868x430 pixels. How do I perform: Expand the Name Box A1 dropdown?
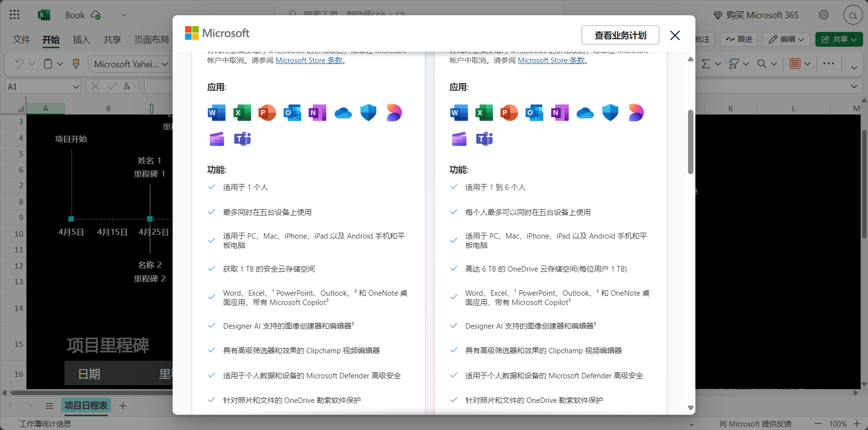76,87
